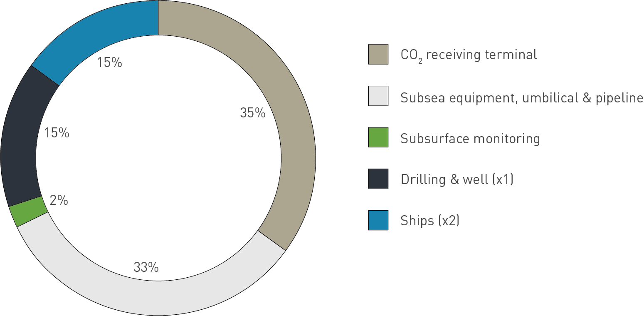
Task: Select "Subsea equipment, umbilical & pipeline" legend text
Action: click(x=522, y=97)
